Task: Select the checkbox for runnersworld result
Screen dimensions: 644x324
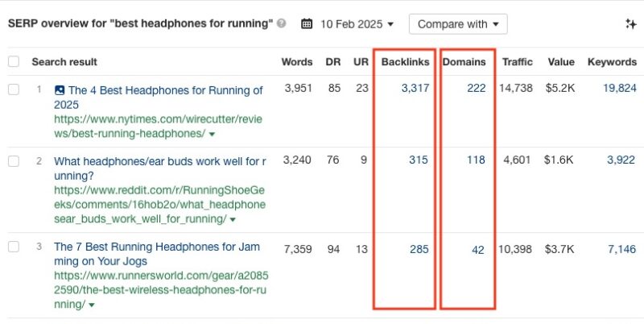Action: coord(14,247)
